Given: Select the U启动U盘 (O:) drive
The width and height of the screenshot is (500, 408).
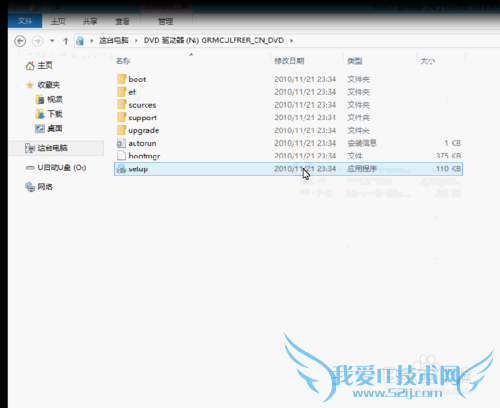Looking at the screenshot, I should coord(62,167).
